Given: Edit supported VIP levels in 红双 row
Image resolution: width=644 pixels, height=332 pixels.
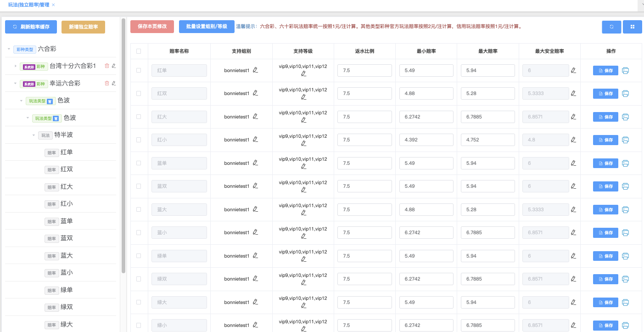Looking at the screenshot, I should coord(303,97).
